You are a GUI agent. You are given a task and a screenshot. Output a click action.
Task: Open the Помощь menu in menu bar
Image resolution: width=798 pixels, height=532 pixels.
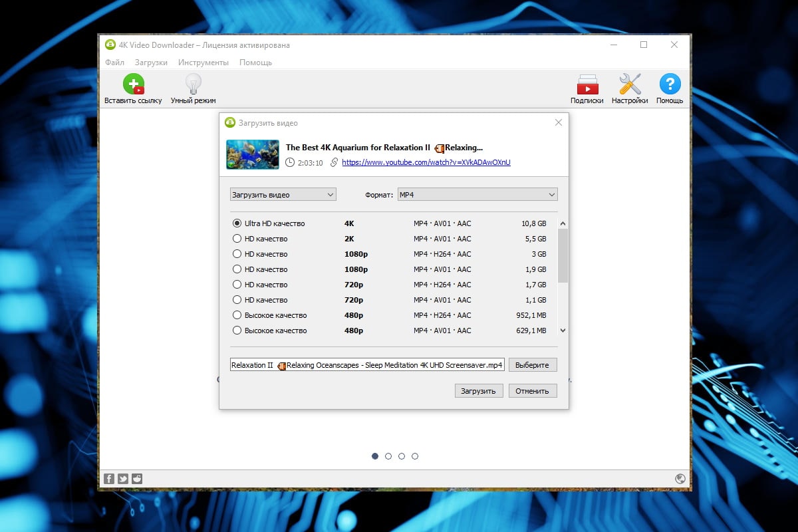point(256,63)
